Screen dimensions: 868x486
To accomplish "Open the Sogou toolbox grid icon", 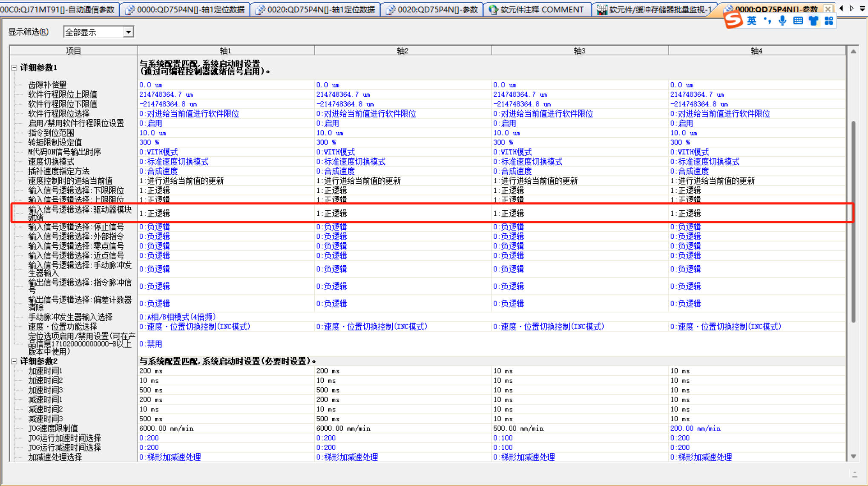I will coord(829,20).
